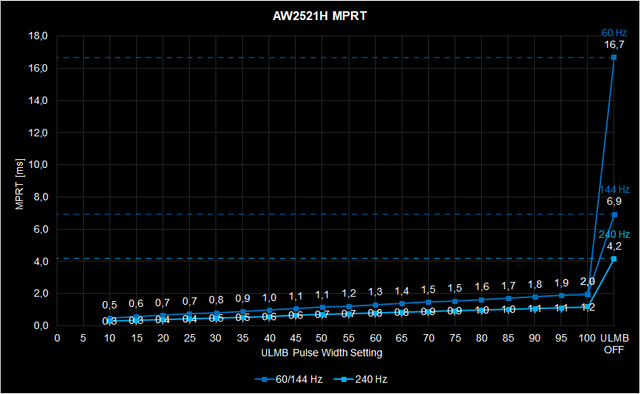Viewport: 640px width, 394px height.
Task: Click the "1,6" data label
Action: [482, 287]
